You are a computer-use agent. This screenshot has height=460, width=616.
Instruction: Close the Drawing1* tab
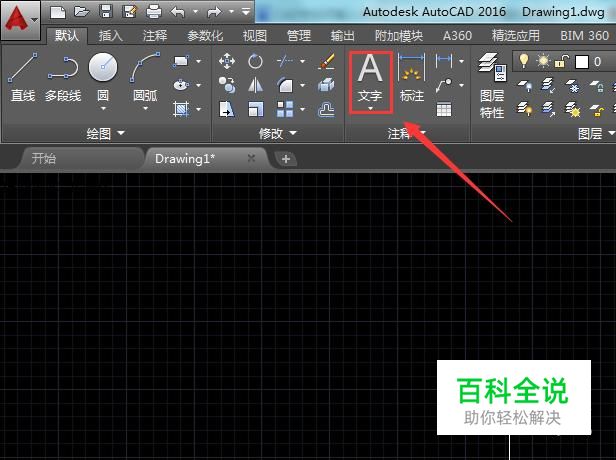(251, 158)
